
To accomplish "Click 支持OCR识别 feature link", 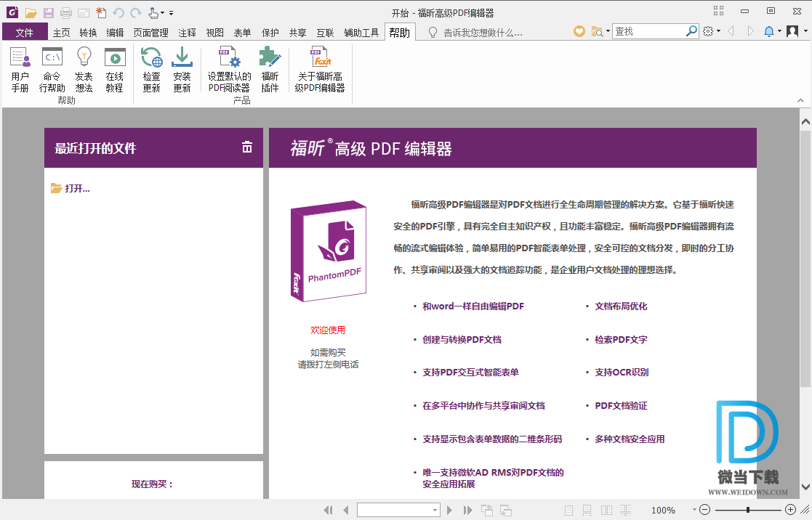I will [622, 372].
